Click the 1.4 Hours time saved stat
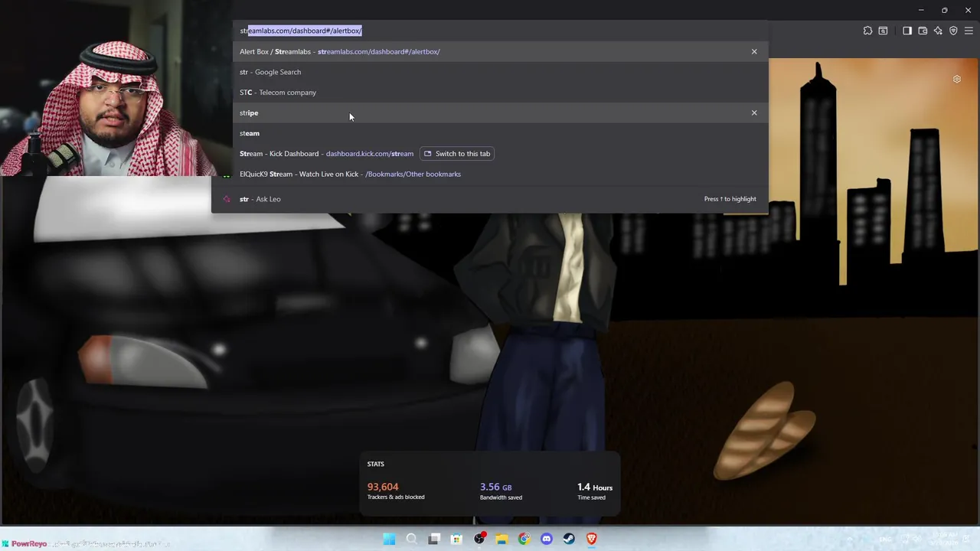 tap(595, 491)
